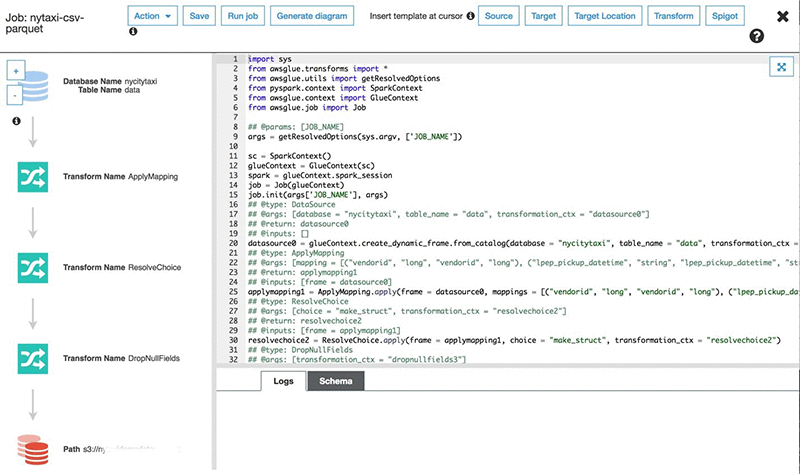Screen dimensions: 800x474
Task: Select the DropNullFields transform node icon
Action: [x=33, y=359]
